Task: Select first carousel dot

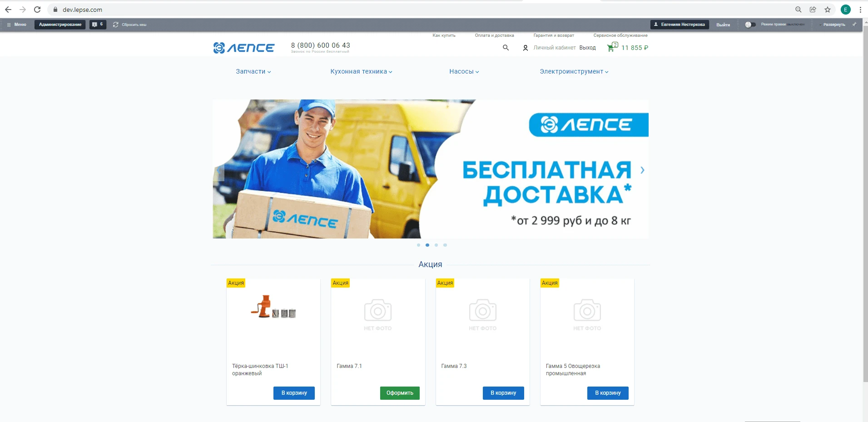Action: [x=418, y=245]
